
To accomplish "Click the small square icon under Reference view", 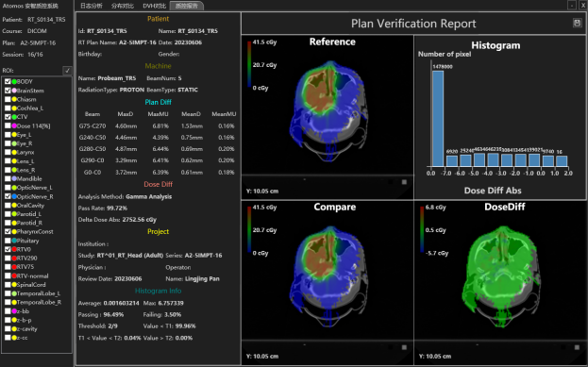I will click(404, 182).
